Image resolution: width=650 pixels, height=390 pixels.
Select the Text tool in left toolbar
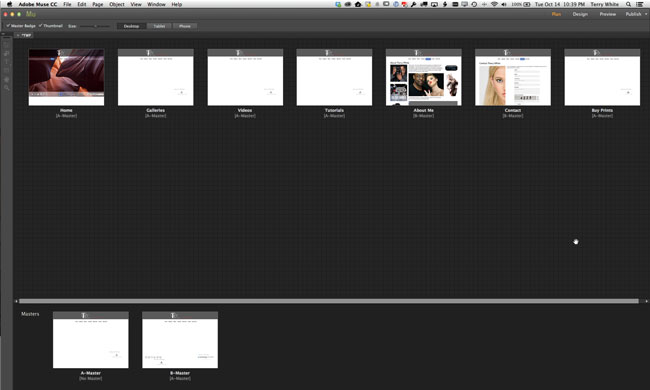pos(6,62)
